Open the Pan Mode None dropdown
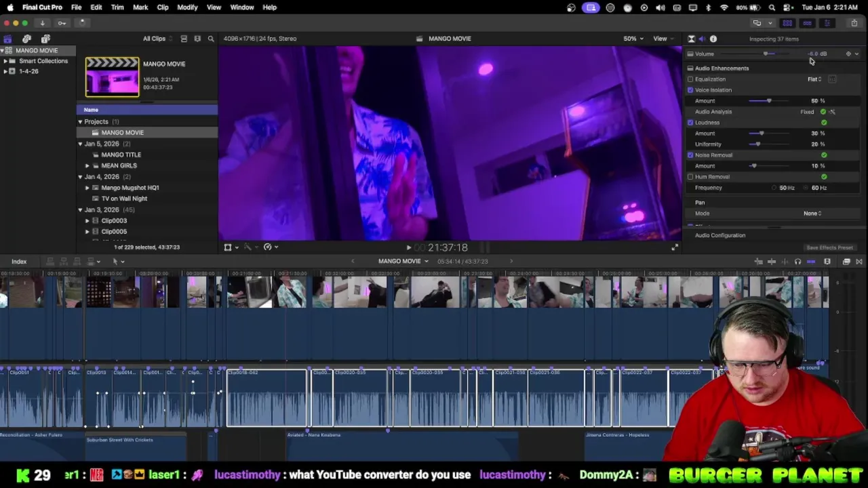 (812, 213)
